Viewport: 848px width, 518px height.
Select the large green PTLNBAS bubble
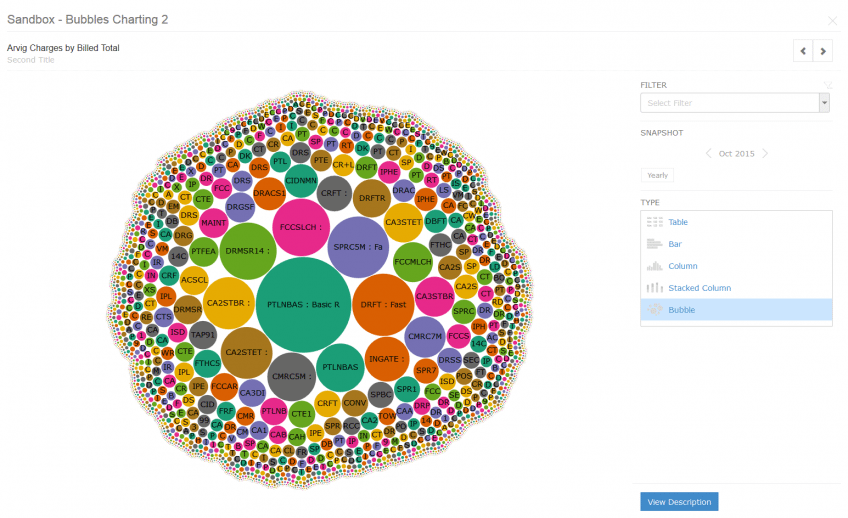pos(303,304)
